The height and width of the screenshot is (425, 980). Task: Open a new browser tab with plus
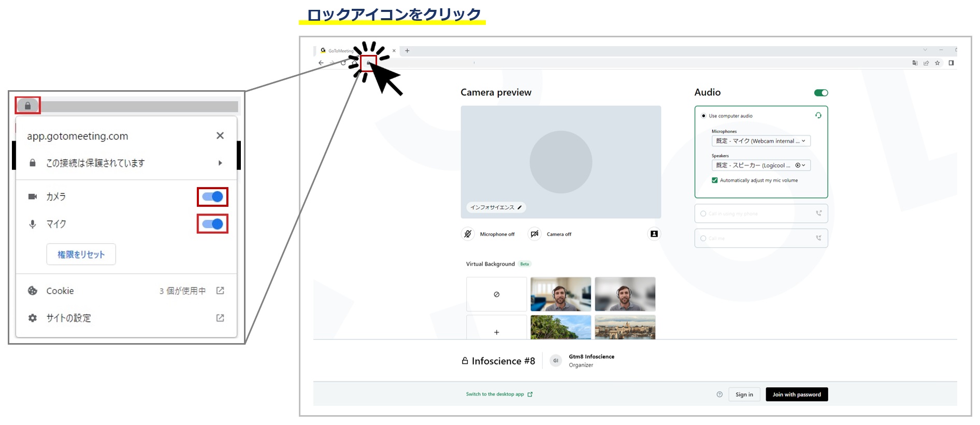(x=407, y=51)
